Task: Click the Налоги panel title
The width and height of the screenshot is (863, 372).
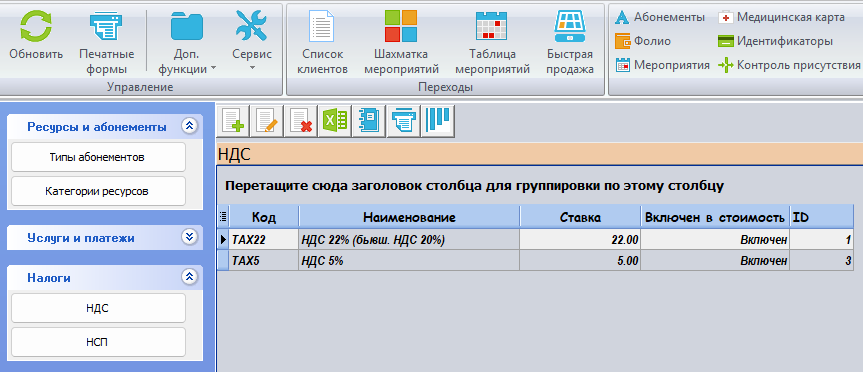Action: point(49,278)
